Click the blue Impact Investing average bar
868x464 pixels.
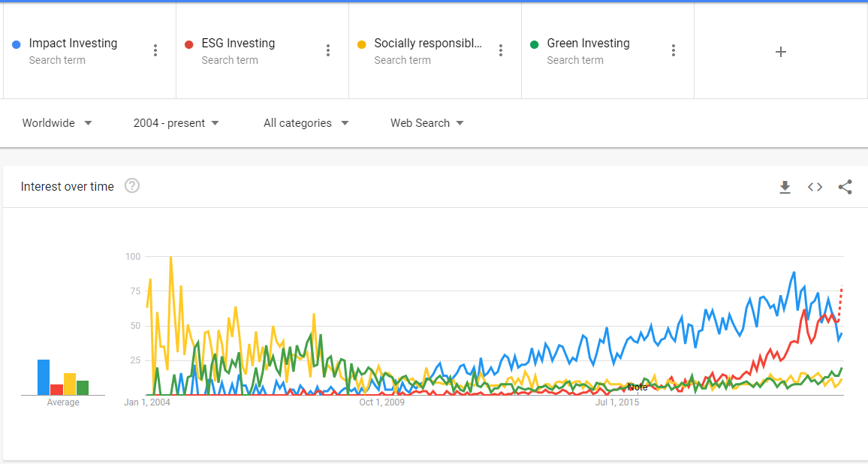pyautogui.click(x=44, y=377)
